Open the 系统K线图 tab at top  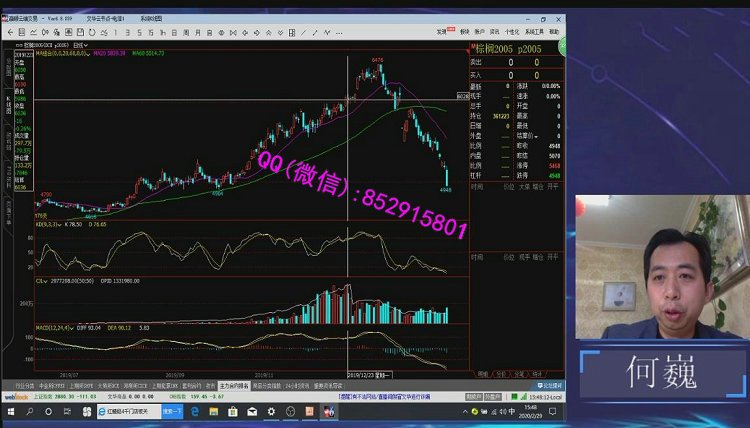[x=152, y=18]
